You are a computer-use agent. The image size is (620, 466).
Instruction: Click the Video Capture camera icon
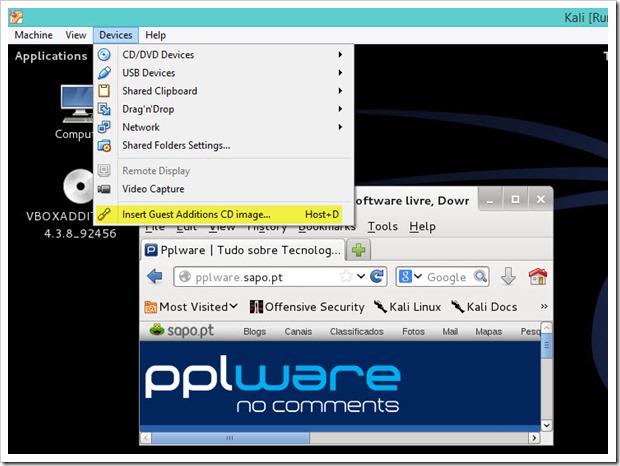point(104,189)
